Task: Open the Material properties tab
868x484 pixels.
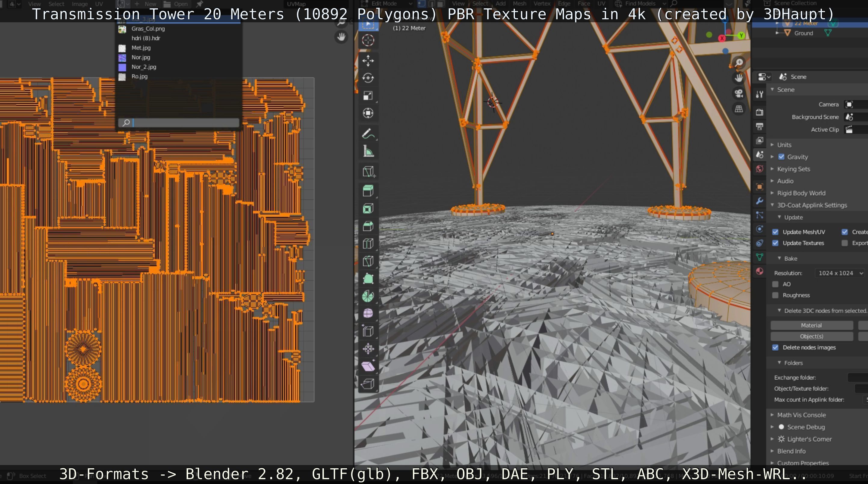Action: tap(760, 271)
